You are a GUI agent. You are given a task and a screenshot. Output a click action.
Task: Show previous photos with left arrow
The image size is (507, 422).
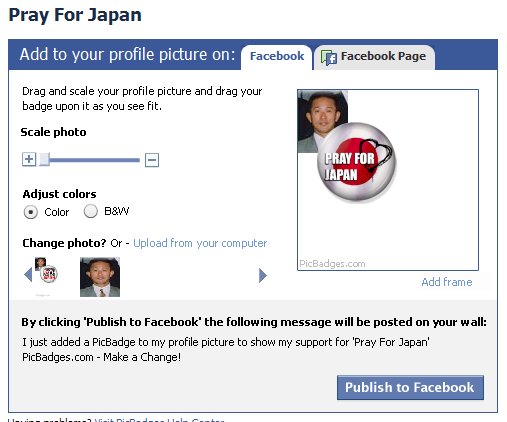28,275
